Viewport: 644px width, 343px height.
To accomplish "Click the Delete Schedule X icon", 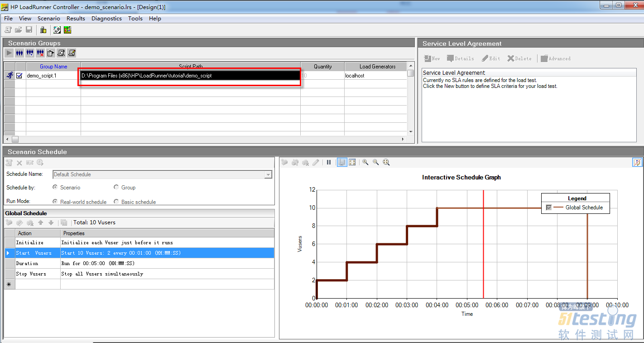I will (x=19, y=163).
